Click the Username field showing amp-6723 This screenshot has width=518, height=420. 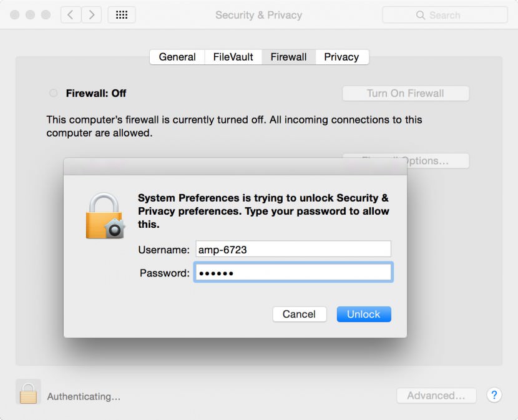tap(293, 248)
